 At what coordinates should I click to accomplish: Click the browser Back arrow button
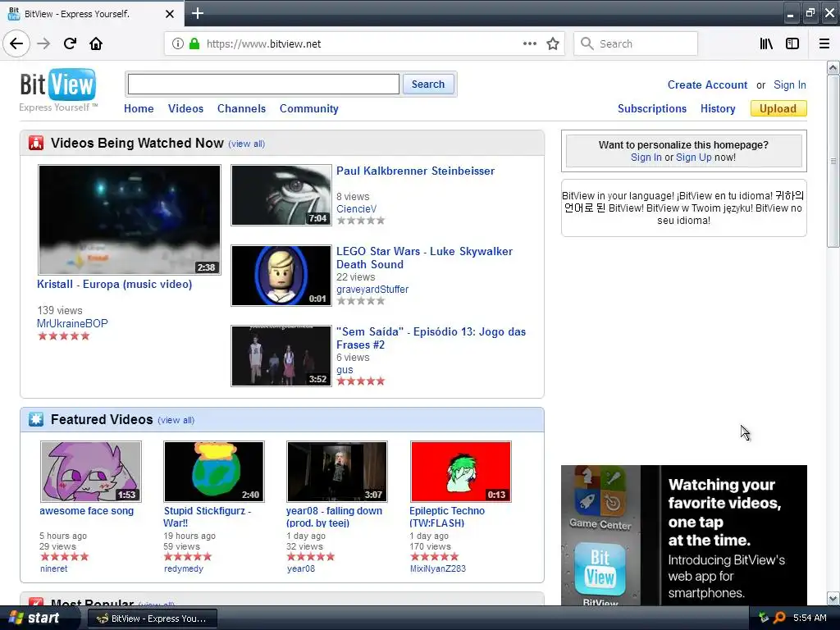click(16, 43)
